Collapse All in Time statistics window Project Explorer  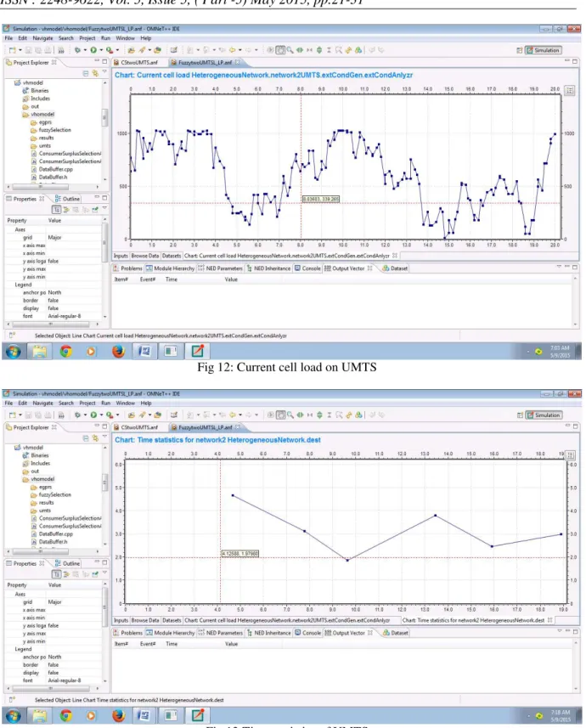point(86,437)
